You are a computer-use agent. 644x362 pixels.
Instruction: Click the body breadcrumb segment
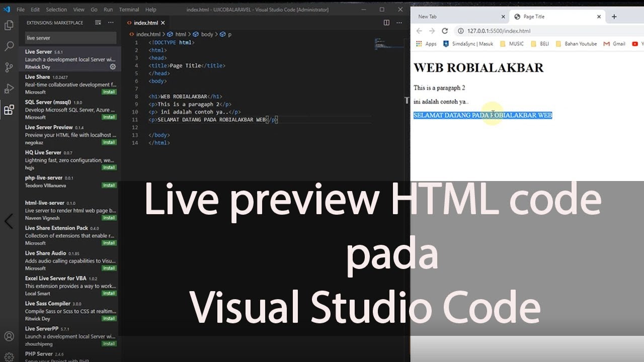click(203, 34)
